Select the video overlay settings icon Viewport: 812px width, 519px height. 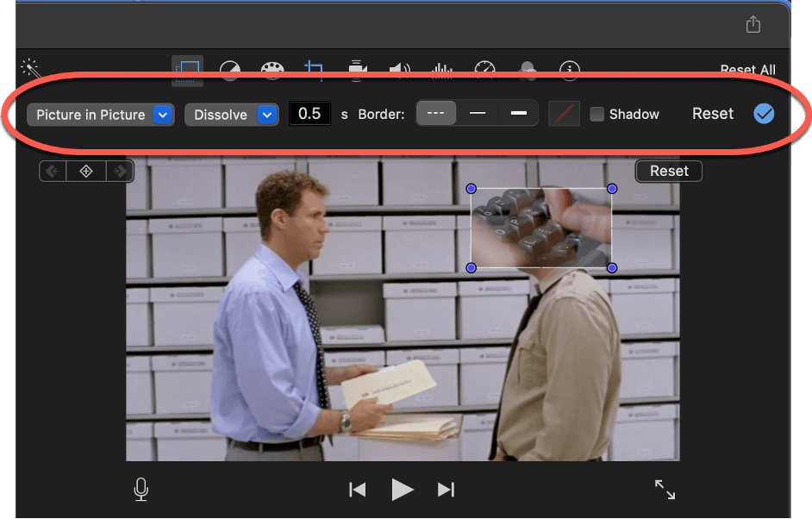click(x=187, y=71)
